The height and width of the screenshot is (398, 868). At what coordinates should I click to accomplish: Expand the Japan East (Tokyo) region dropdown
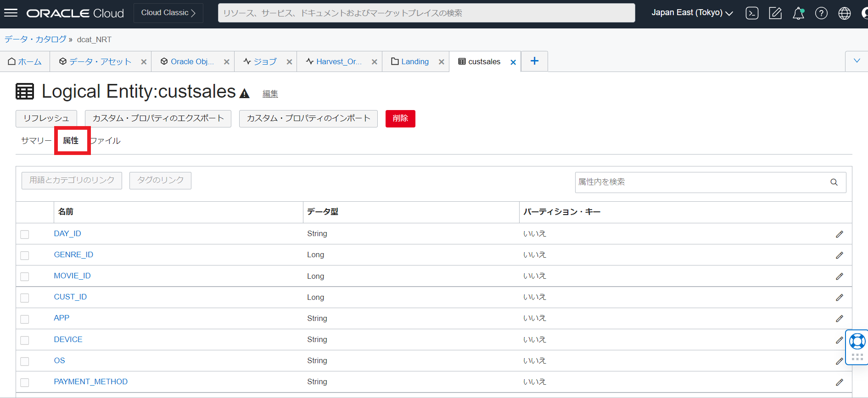pyautogui.click(x=692, y=13)
